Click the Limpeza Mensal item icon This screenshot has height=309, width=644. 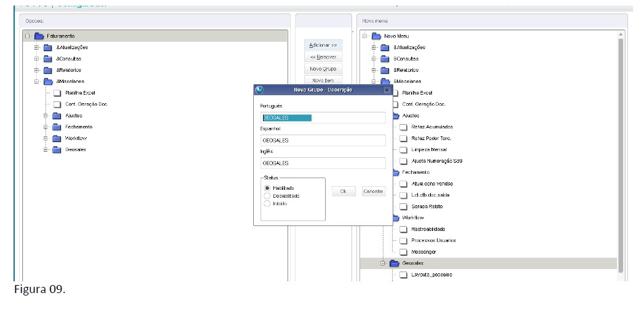pos(403,150)
